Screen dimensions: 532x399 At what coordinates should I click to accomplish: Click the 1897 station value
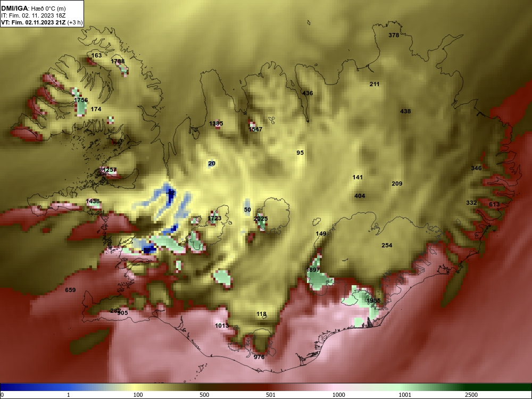coord(313,270)
